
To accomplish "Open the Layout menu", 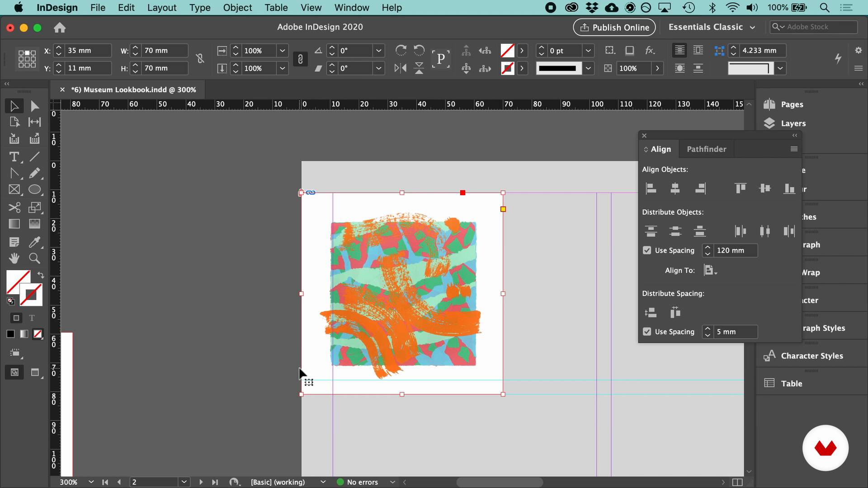I will coord(162,8).
